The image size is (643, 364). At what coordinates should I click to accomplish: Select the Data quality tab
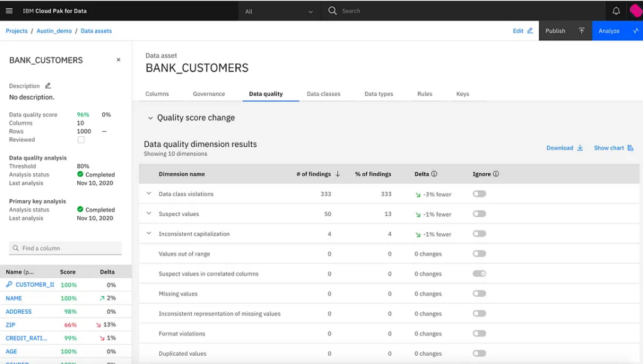[266, 94]
